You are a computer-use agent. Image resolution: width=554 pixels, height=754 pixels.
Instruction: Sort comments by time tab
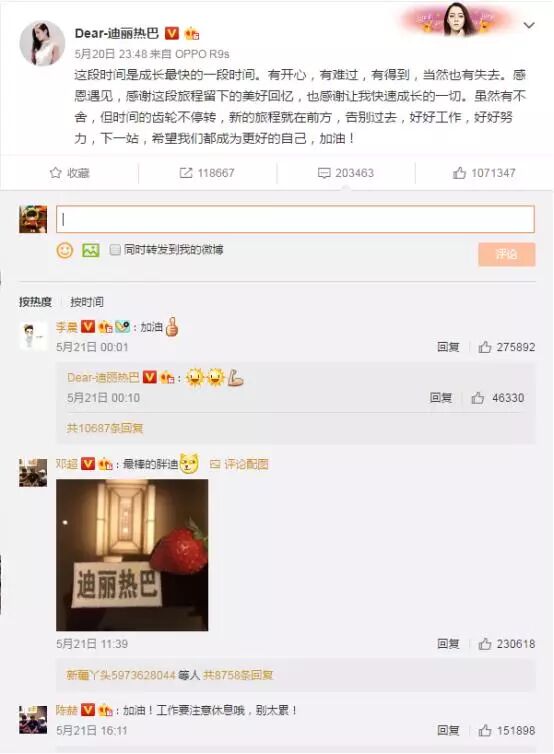[87, 302]
